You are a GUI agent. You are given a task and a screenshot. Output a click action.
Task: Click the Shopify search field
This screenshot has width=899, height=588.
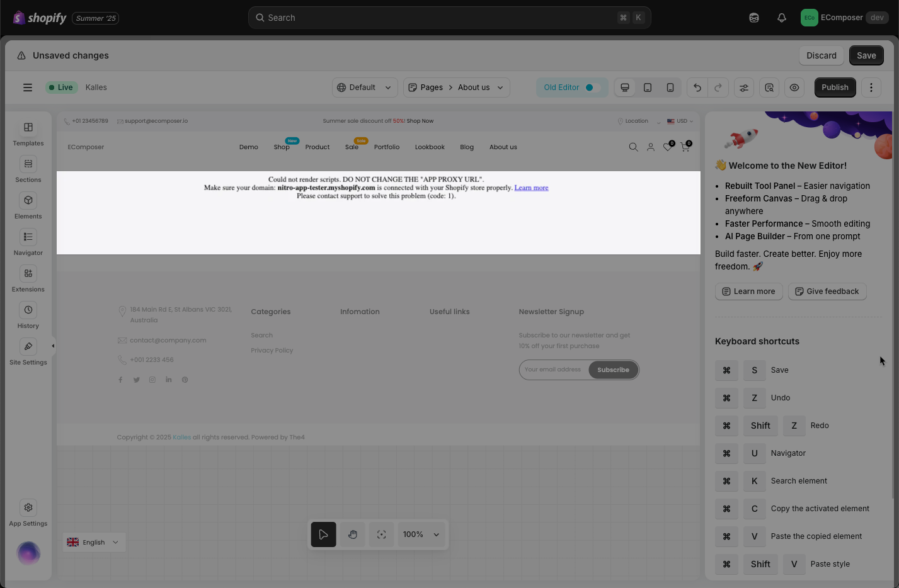click(x=450, y=18)
